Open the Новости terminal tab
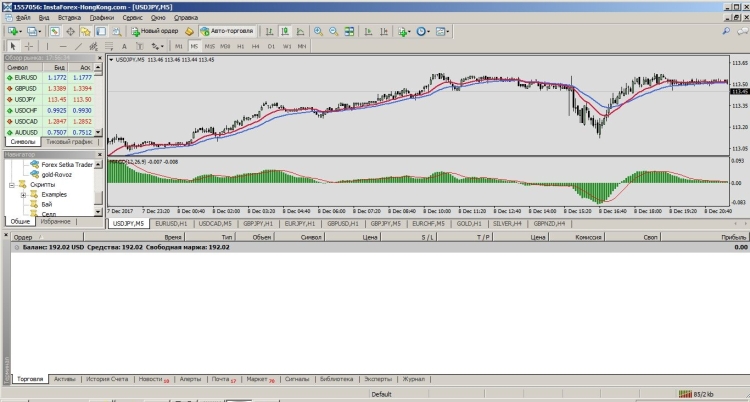 pyautogui.click(x=154, y=379)
